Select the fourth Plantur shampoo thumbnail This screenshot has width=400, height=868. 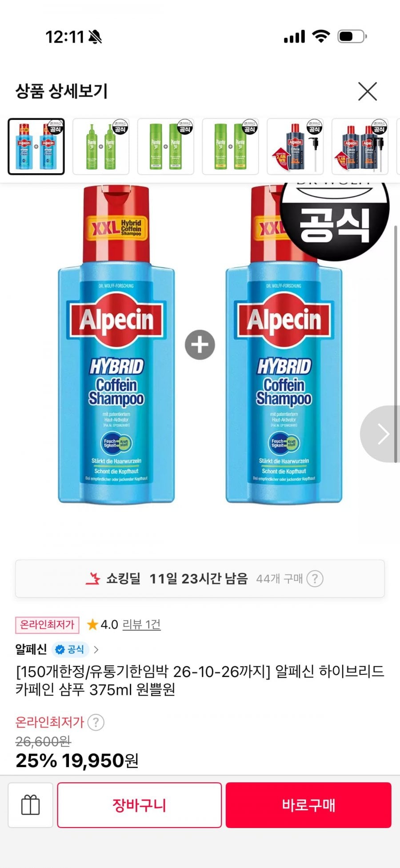click(231, 147)
